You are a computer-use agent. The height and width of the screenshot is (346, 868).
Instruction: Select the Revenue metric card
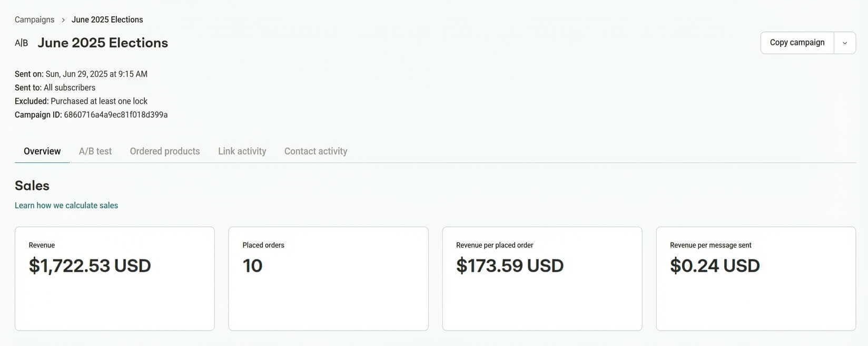[x=114, y=278]
